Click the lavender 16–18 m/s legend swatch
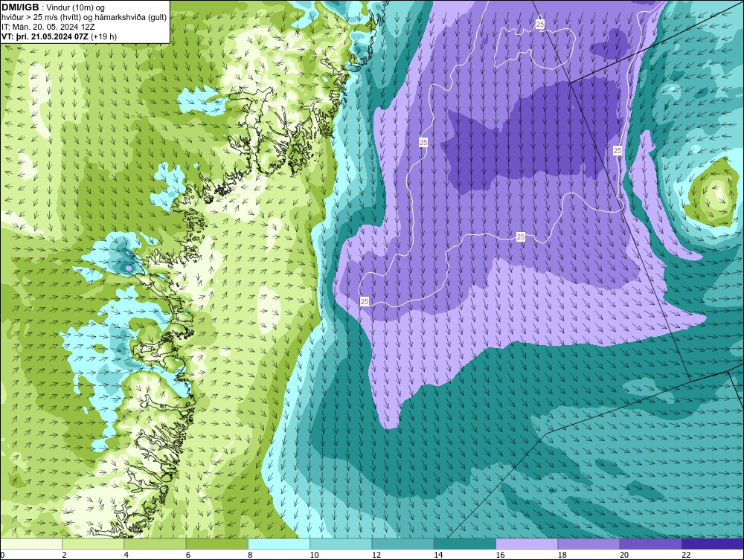This screenshot has height=560, width=744. (527, 544)
